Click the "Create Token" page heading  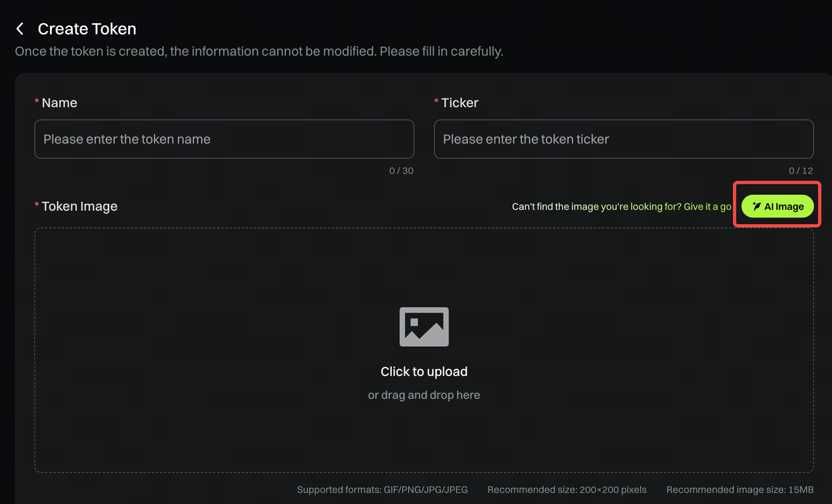point(87,29)
